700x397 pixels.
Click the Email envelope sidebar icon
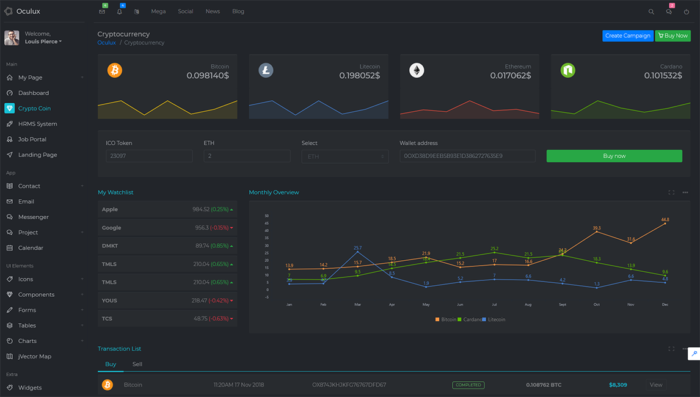pyautogui.click(x=9, y=201)
